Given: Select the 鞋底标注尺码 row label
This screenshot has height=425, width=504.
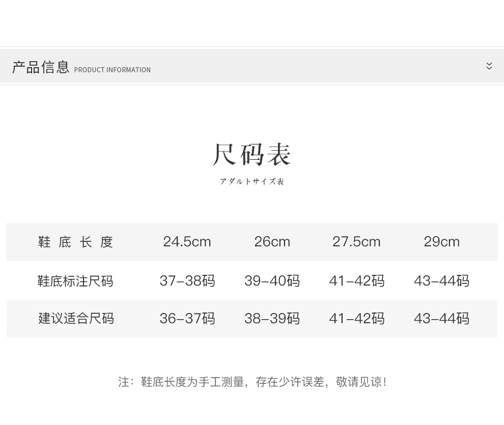Looking at the screenshot, I should 75,281.
